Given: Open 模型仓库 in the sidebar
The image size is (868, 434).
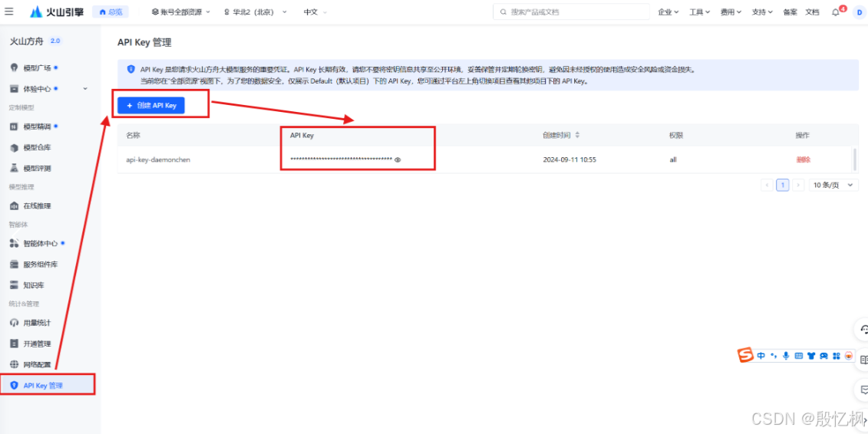Looking at the screenshot, I should pos(37,148).
